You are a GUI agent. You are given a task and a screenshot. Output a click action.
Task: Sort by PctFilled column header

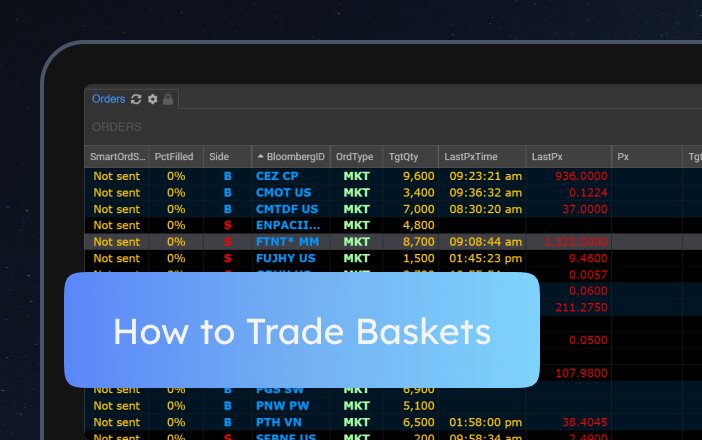(x=175, y=157)
